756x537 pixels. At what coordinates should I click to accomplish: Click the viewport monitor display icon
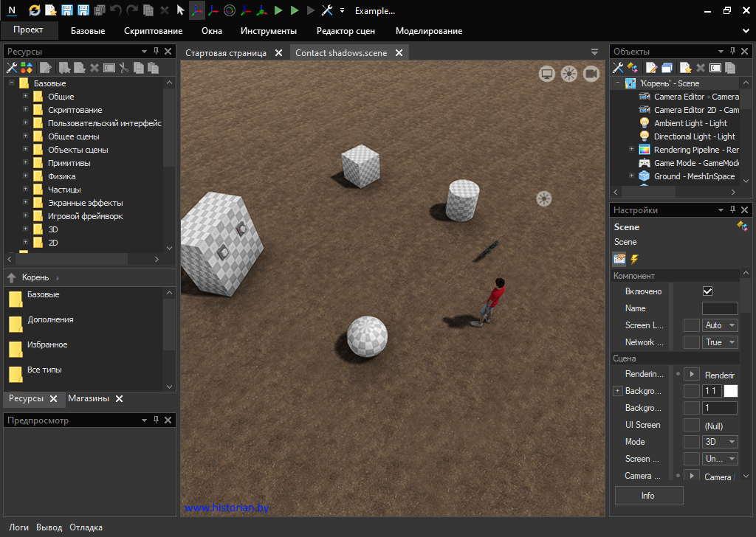click(x=547, y=74)
